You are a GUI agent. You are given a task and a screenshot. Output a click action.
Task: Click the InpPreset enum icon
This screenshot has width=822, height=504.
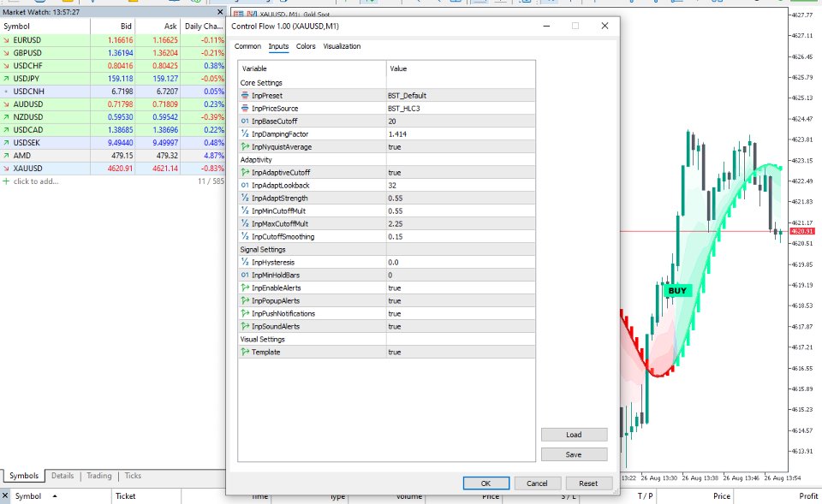[245, 95]
